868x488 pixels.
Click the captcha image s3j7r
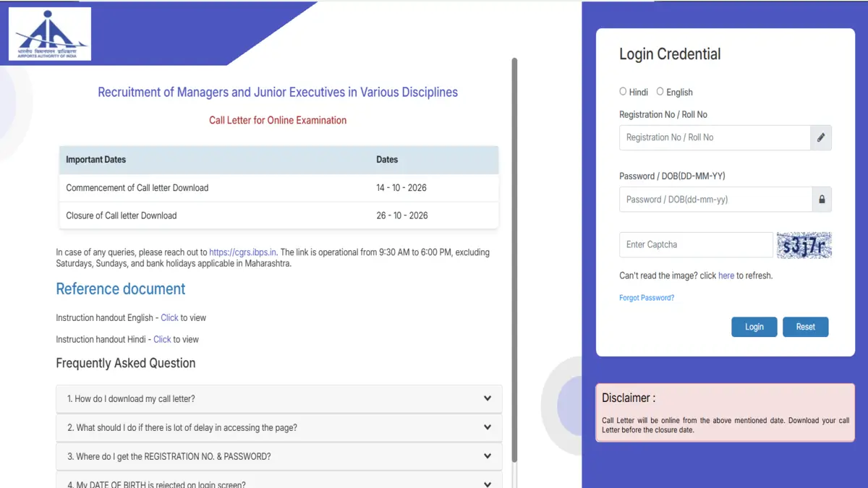coord(804,245)
